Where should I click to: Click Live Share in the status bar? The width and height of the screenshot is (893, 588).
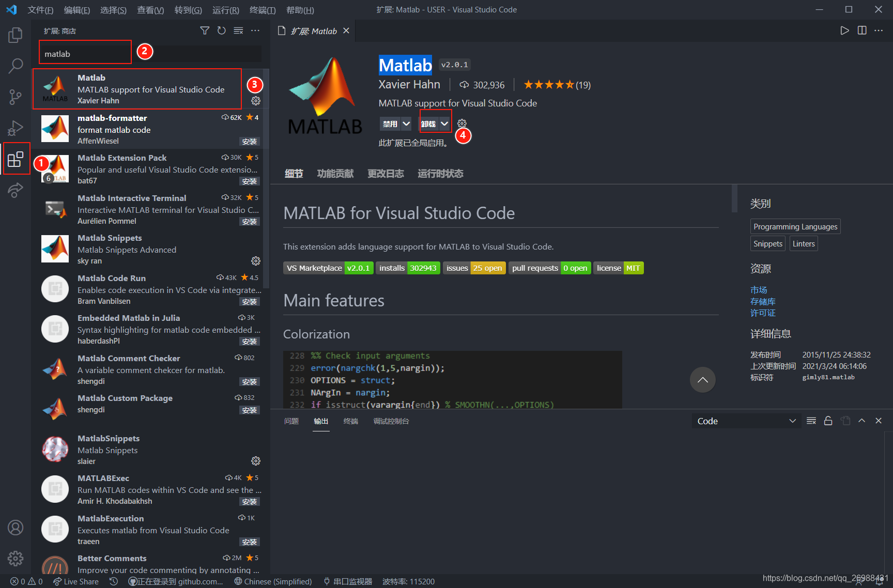pyautogui.click(x=76, y=581)
